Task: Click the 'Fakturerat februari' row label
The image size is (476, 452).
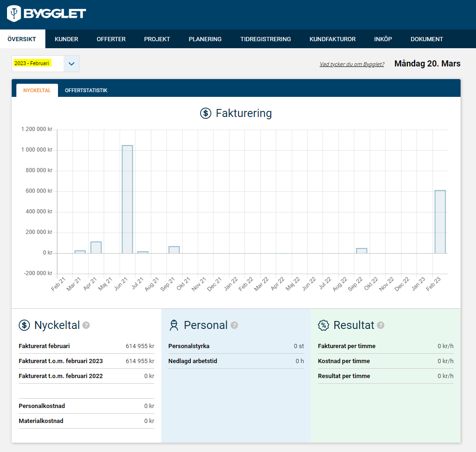Action: 44,346
